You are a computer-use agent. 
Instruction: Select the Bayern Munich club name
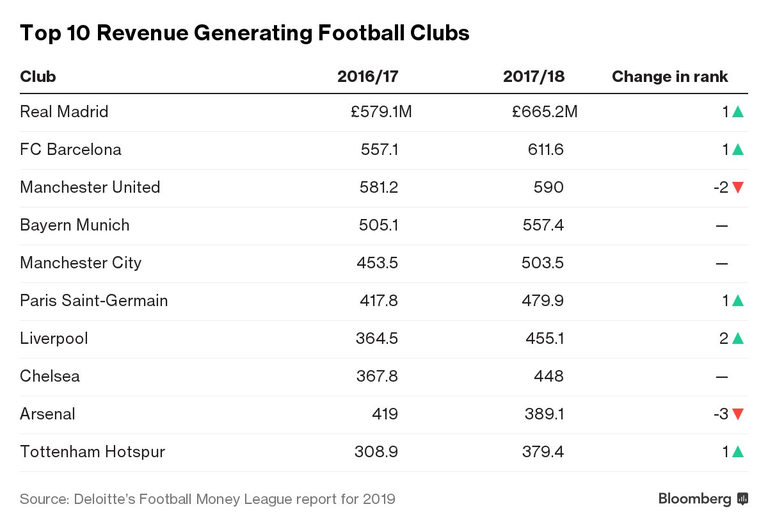(x=75, y=225)
